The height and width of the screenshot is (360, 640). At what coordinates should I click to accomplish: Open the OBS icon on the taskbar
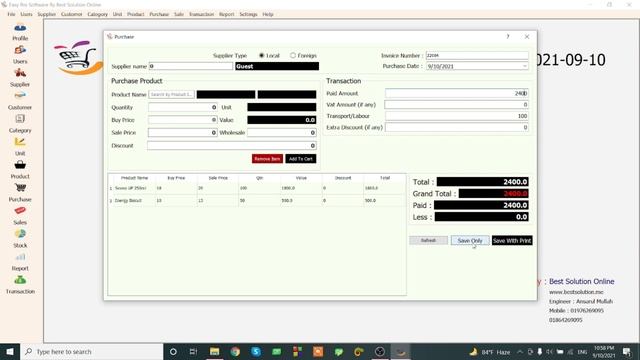(x=380, y=351)
